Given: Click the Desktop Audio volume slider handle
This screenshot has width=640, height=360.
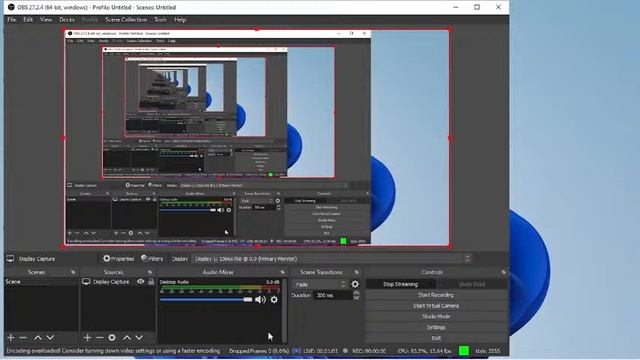Looking at the screenshot, I should click(x=248, y=300).
